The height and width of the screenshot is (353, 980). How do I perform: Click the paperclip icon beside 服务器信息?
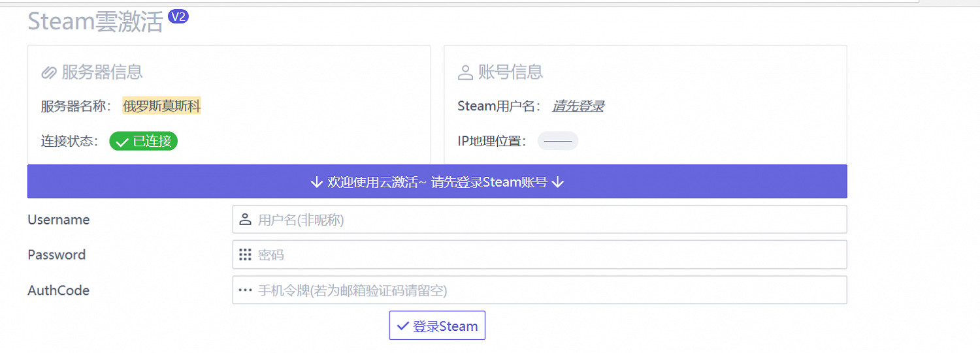[49, 72]
